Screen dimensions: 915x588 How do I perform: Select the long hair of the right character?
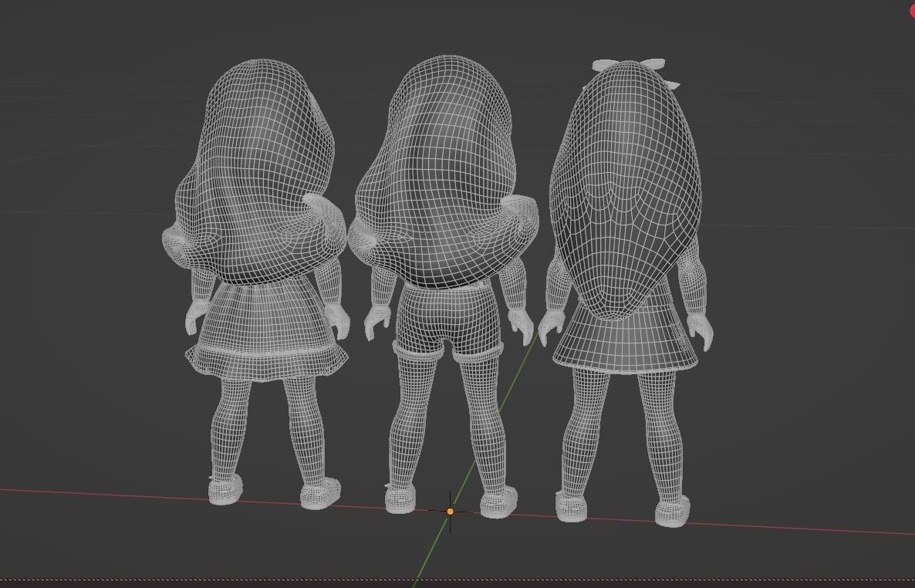pos(626,190)
